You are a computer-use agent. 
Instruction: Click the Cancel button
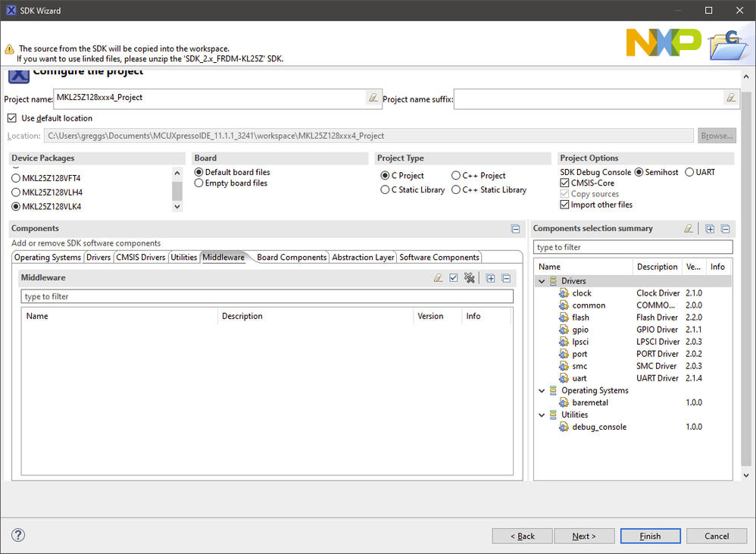[x=717, y=536]
